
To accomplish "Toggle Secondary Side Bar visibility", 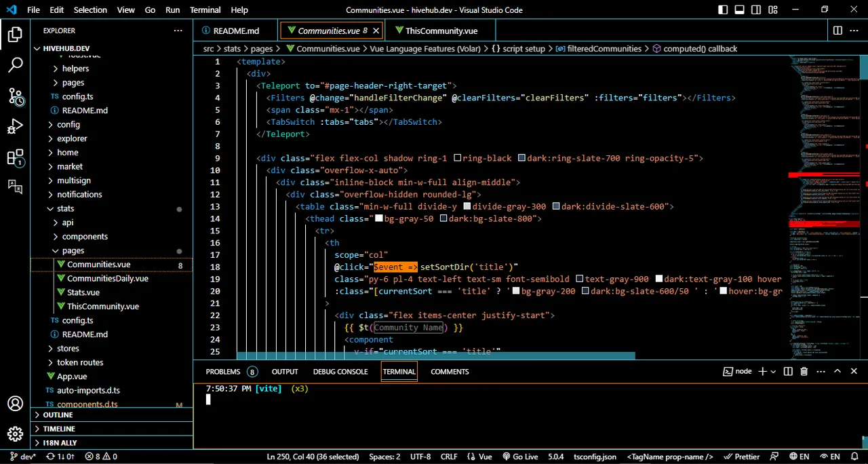I will (756, 9).
